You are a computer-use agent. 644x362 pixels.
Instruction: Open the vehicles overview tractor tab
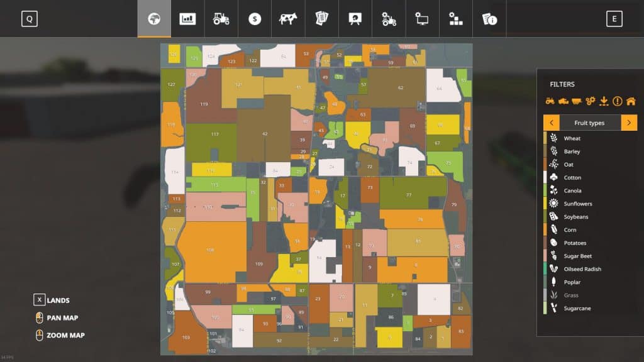point(221,19)
